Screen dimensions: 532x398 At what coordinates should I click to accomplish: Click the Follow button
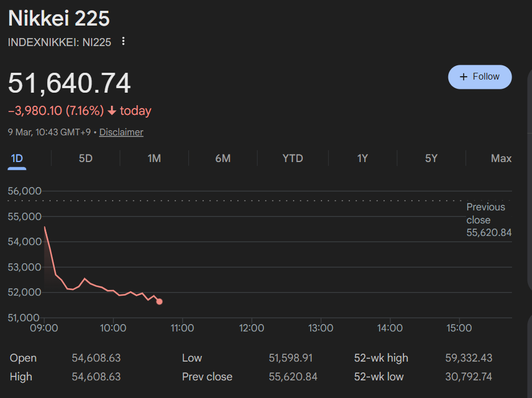(x=480, y=77)
